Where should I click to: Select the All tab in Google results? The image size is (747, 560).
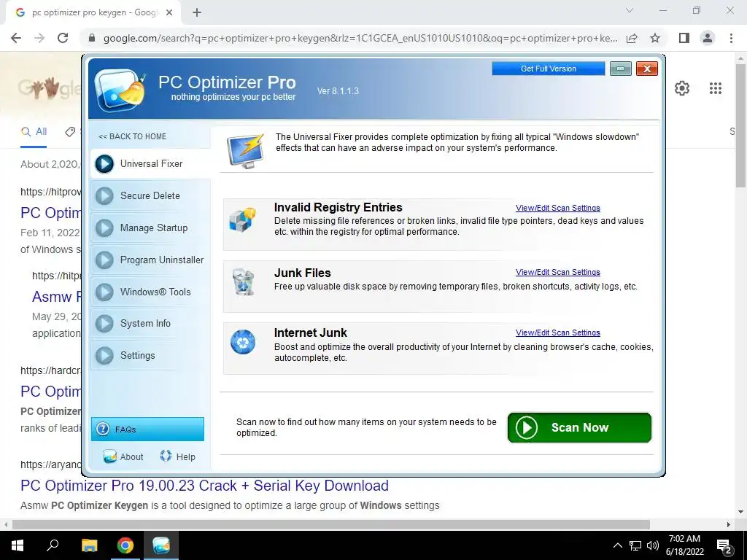(x=34, y=132)
